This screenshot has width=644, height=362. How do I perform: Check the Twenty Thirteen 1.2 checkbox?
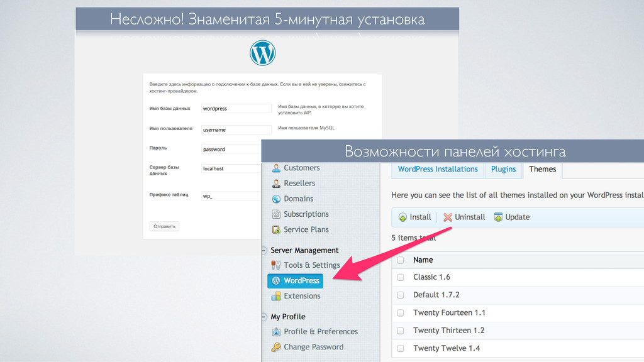(x=401, y=331)
